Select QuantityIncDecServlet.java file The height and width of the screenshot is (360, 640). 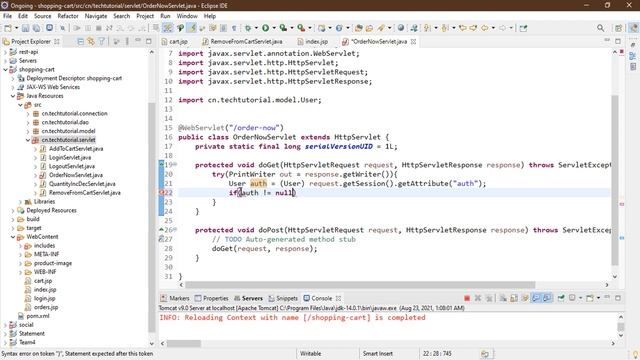82,184
